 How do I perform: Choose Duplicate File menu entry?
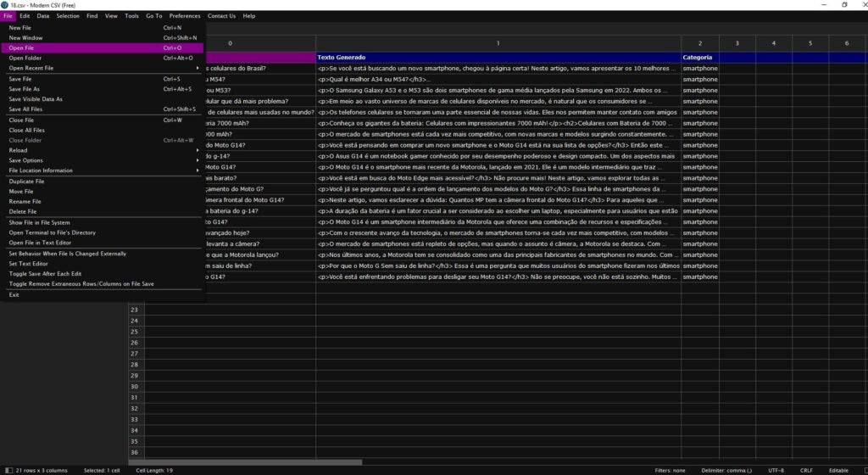coord(102,181)
